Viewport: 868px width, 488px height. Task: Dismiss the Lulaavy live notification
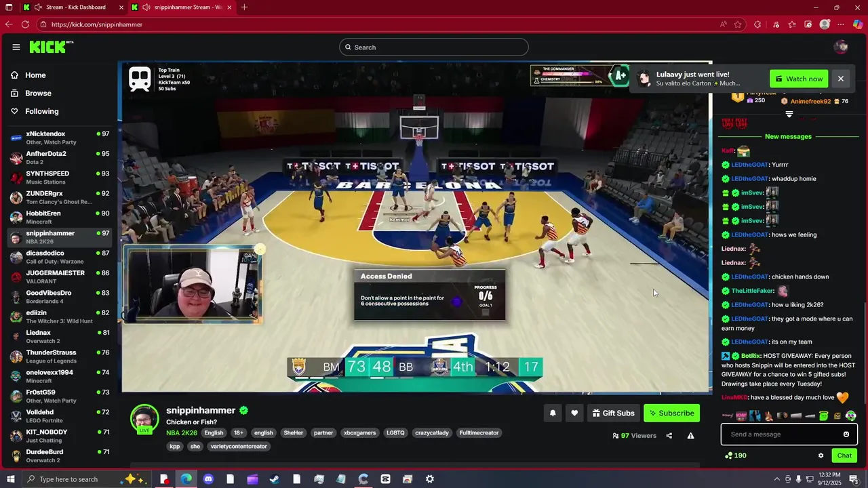840,79
